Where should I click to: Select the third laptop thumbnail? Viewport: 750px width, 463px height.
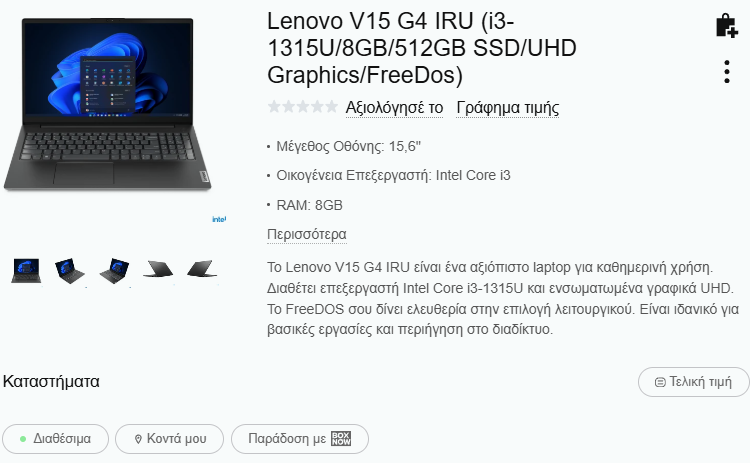click(x=114, y=271)
